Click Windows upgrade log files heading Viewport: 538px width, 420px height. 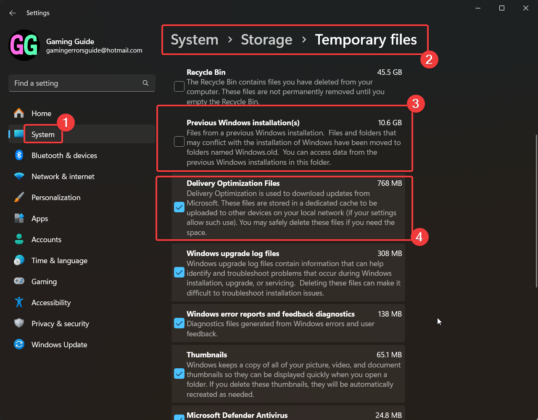pos(233,253)
